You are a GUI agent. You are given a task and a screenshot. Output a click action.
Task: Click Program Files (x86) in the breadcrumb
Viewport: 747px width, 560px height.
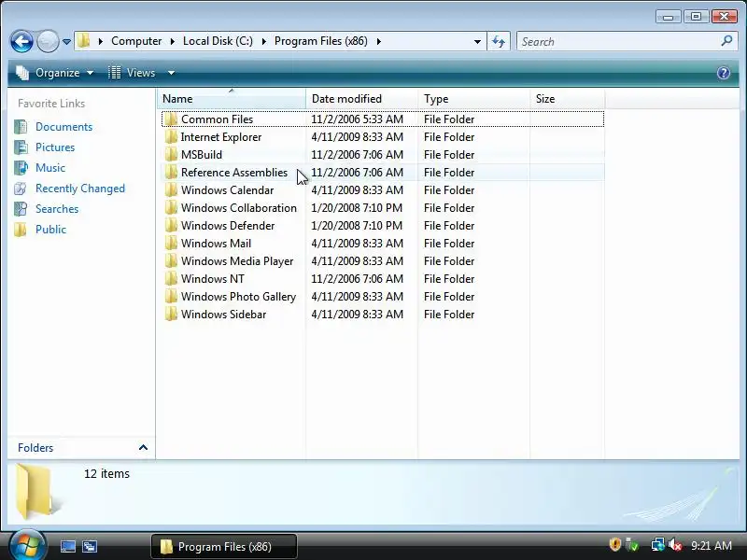click(320, 41)
